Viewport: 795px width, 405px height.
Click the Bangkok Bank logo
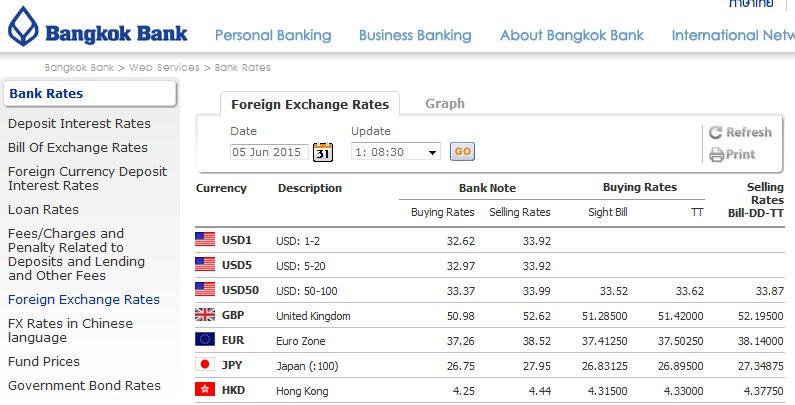(97, 27)
